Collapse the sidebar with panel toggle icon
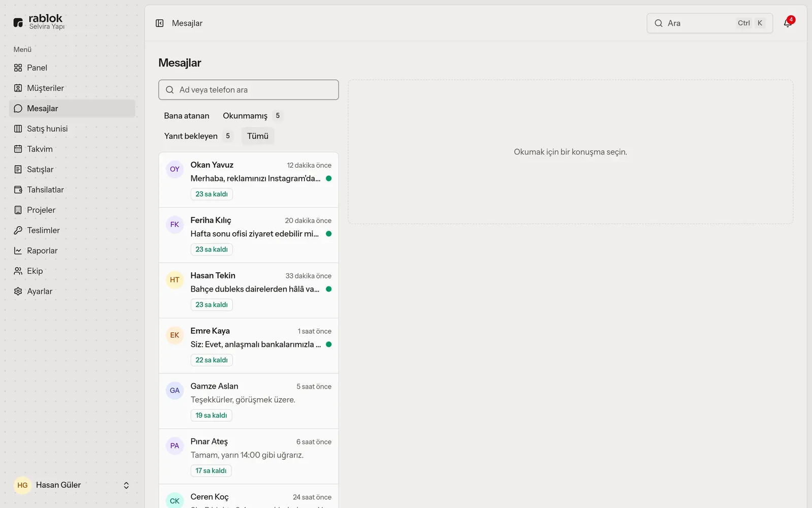812x508 pixels. (159, 23)
